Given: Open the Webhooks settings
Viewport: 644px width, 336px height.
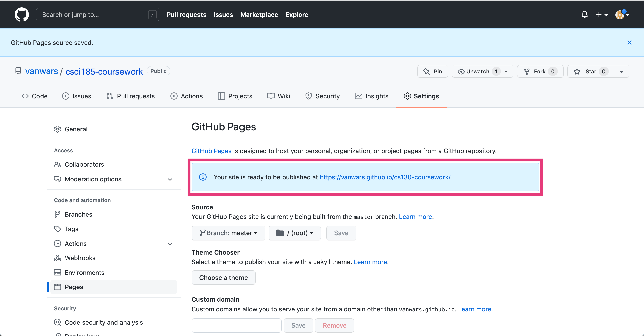Looking at the screenshot, I should coord(80,258).
